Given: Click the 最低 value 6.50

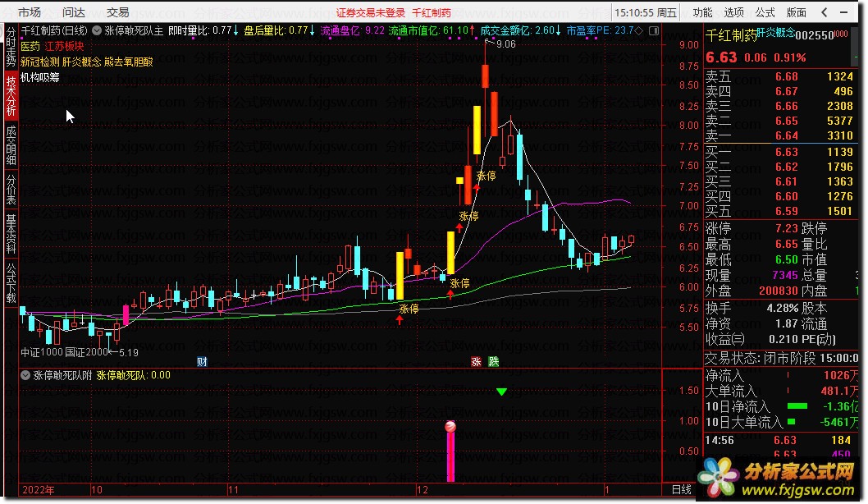Looking at the screenshot, I should [x=787, y=259].
